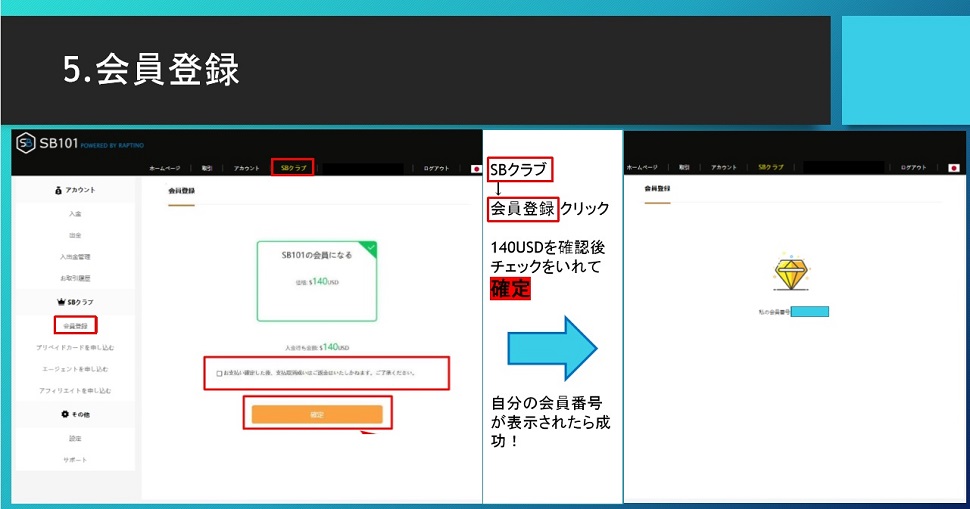Open 入出金管理 in the sidebar
The width and height of the screenshot is (970, 509).
point(75,257)
